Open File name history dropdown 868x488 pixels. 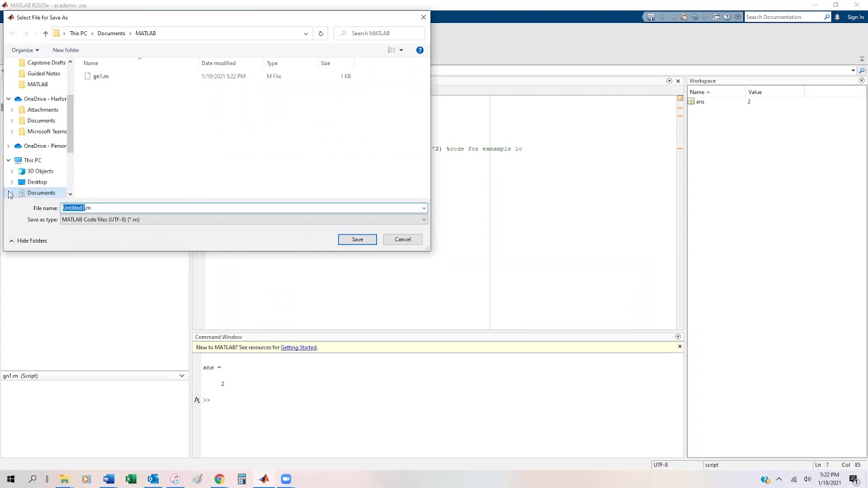(x=424, y=208)
